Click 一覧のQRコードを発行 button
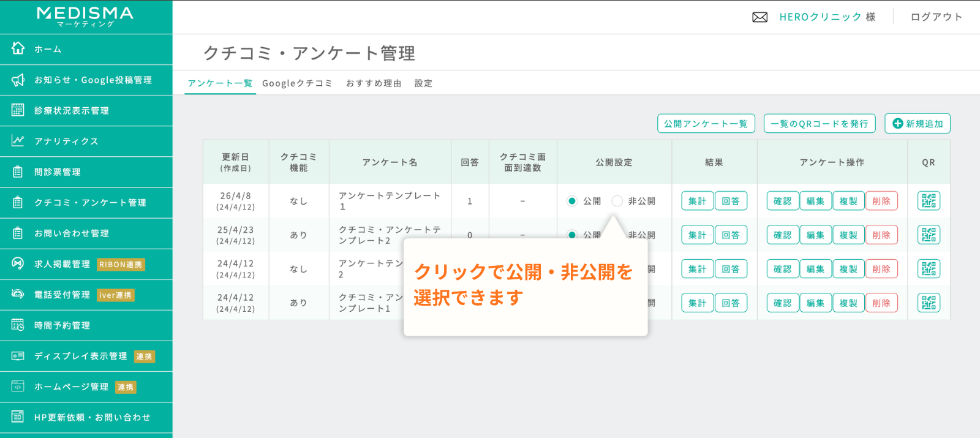Viewport: 980px width, 438px height. click(820, 124)
